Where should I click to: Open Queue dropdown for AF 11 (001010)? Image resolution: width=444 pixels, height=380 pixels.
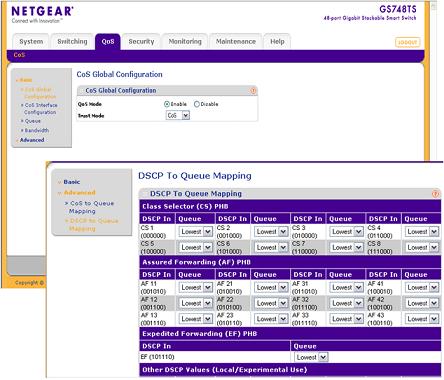pos(196,287)
